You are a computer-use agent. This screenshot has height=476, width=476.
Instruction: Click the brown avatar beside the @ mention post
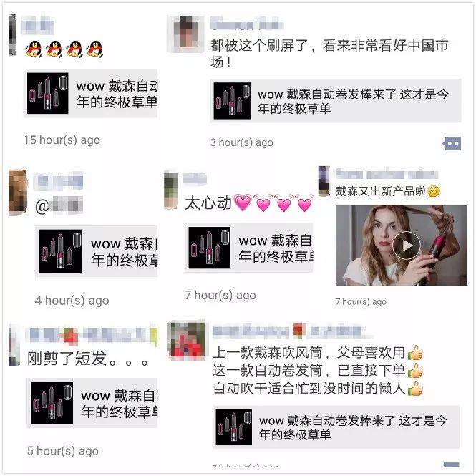click(18, 192)
